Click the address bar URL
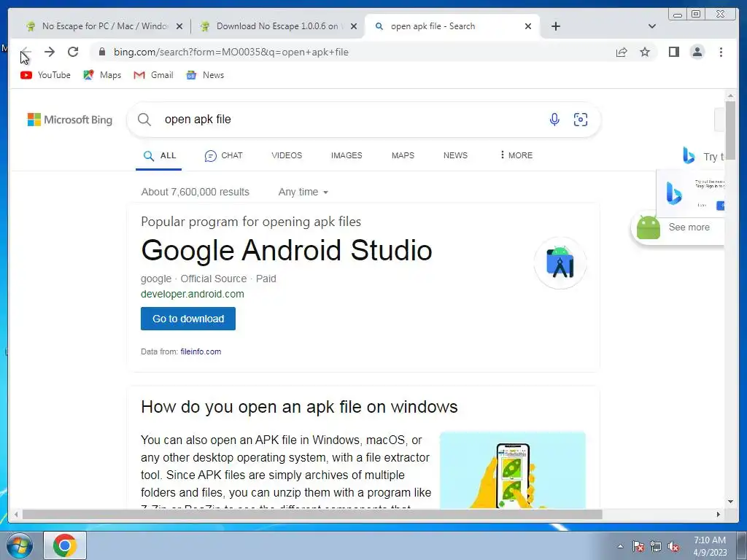This screenshot has height=560, width=747. point(231,52)
